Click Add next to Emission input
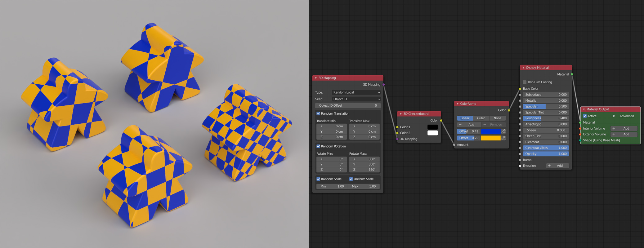 pos(557,166)
